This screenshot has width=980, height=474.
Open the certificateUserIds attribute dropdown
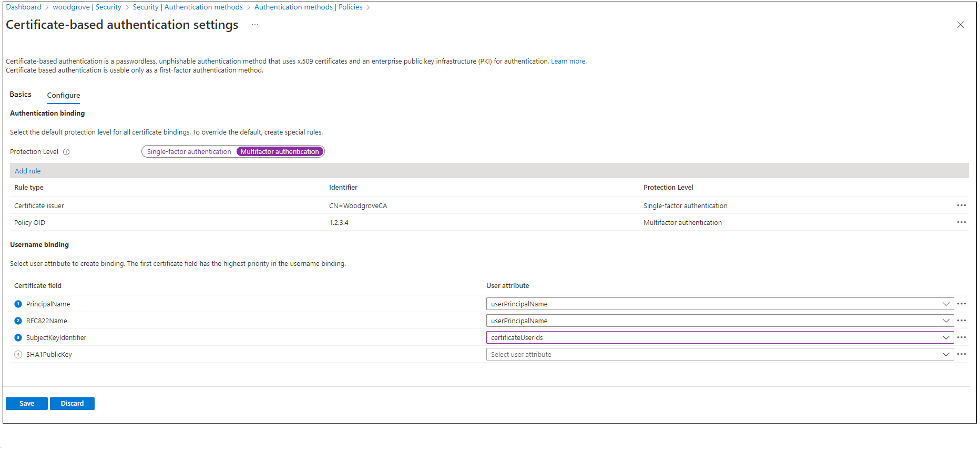(720, 337)
